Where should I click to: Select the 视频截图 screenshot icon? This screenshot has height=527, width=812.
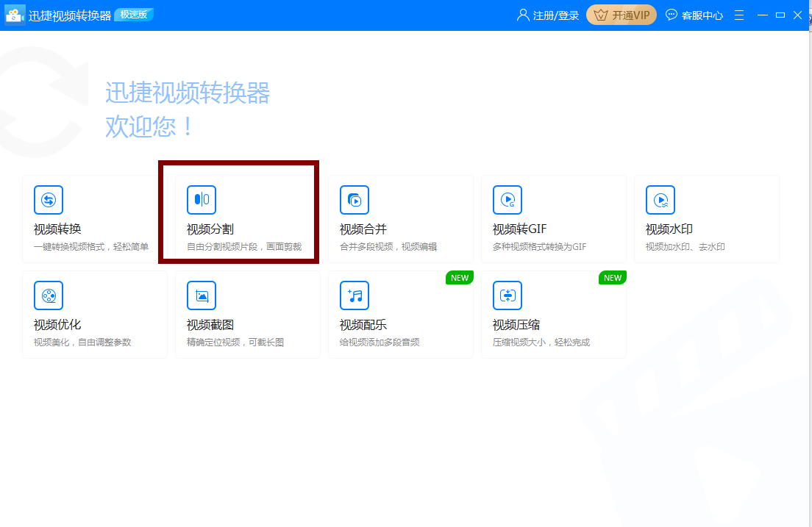pos(202,295)
